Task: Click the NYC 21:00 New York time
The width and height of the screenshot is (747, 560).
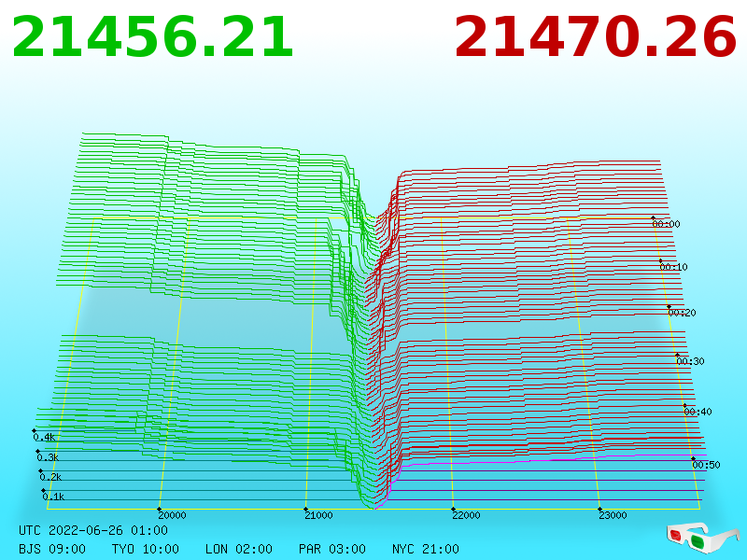Action: tap(426, 549)
